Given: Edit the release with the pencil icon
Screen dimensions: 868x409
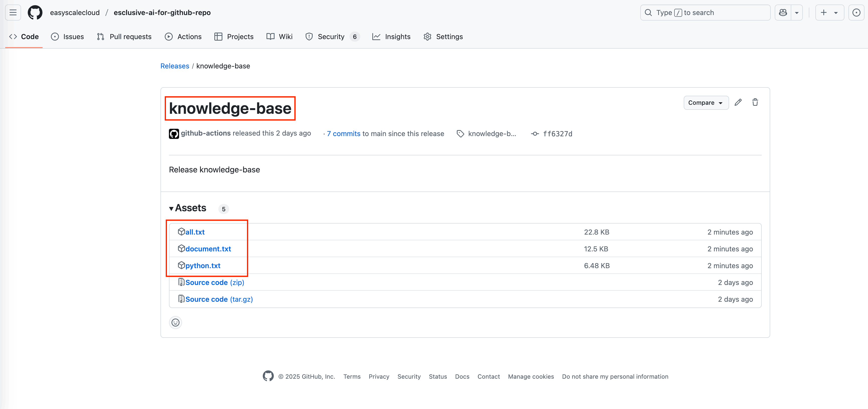Looking at the screenshot, I should tap(738, 102).
